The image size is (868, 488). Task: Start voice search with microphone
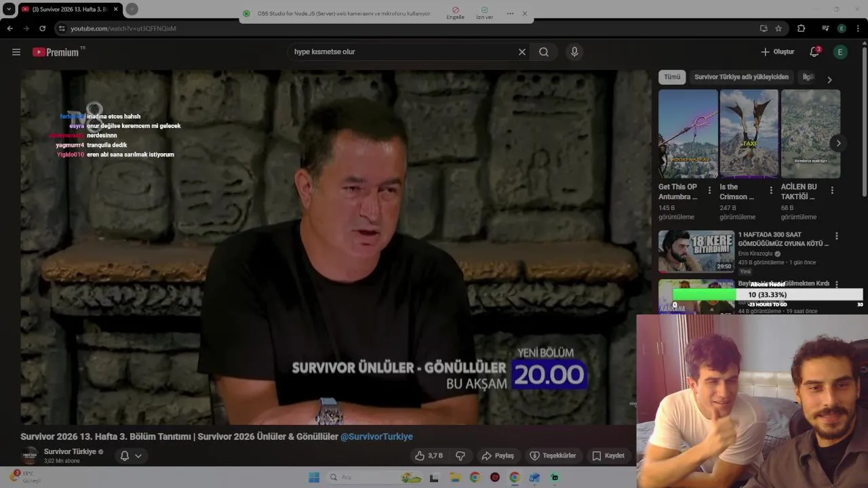click(x=574, y=52)
